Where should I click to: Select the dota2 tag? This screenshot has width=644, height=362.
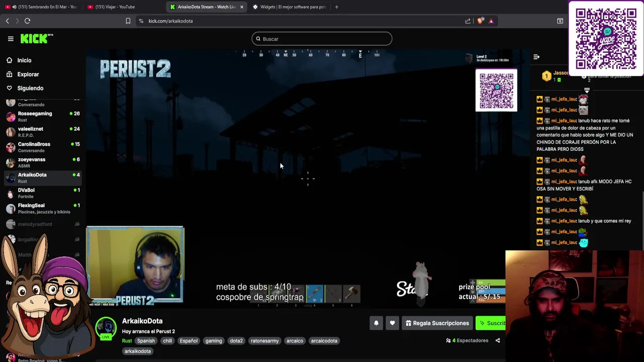tap(236, 341)
